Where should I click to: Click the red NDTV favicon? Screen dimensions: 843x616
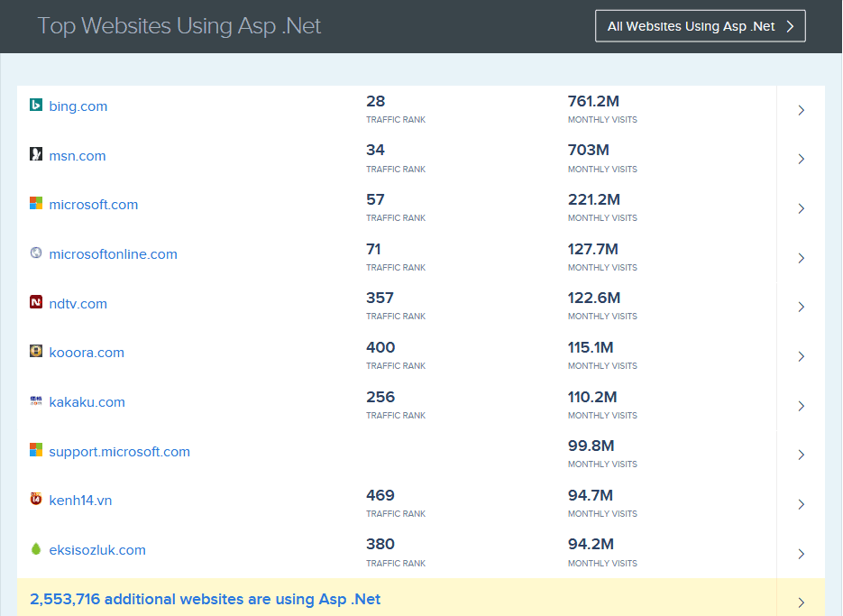pyautogui.click(x=35, y=303)
